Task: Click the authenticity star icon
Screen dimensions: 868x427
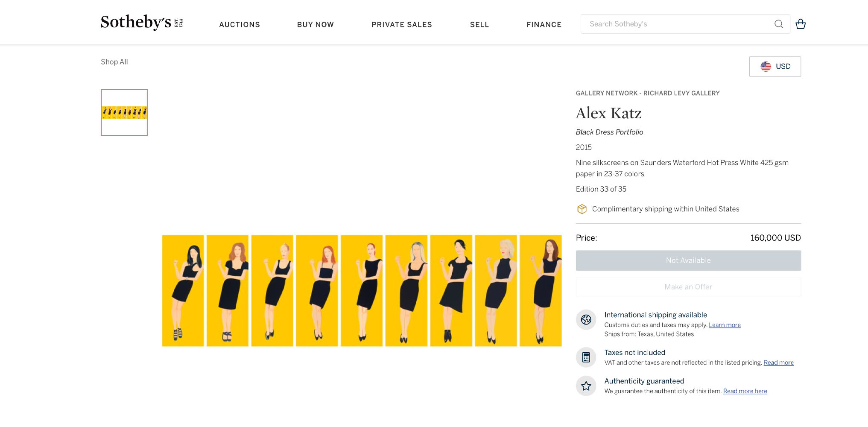Action: point(586,386)
